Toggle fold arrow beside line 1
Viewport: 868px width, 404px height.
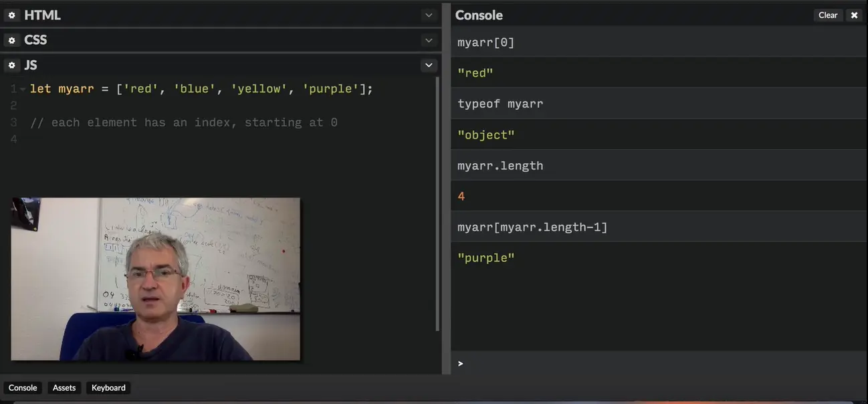point(23,89)
